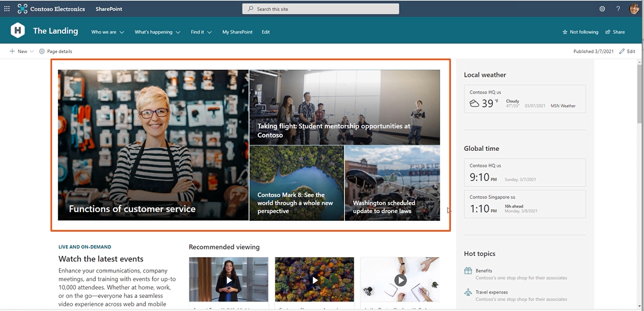Open The Landing site title
The height and width of the screenshot is (311, 644).
56,31
